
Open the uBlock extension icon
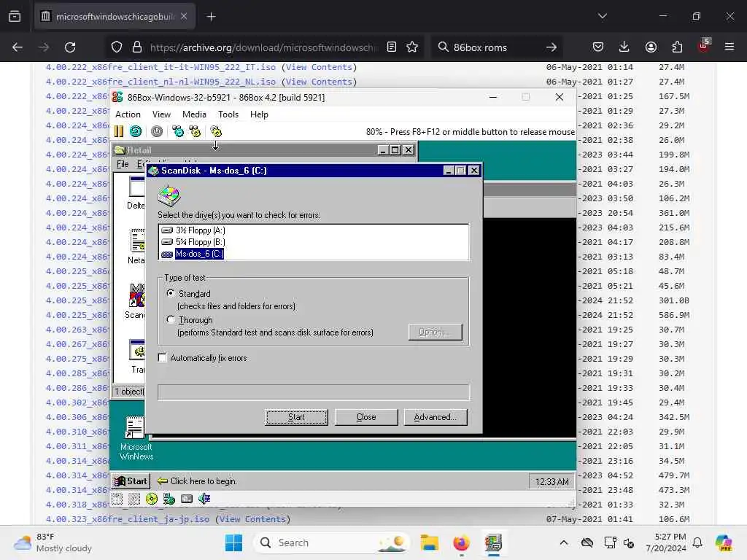(704, 46)
